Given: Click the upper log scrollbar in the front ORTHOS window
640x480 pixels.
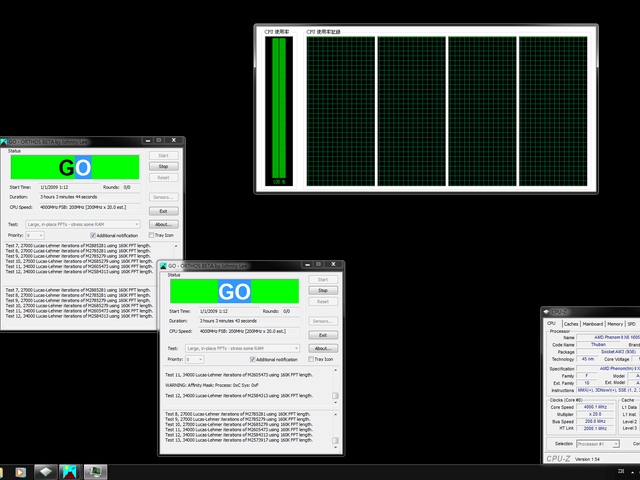Looking at the screenshot, I should [x=336, y=386].
